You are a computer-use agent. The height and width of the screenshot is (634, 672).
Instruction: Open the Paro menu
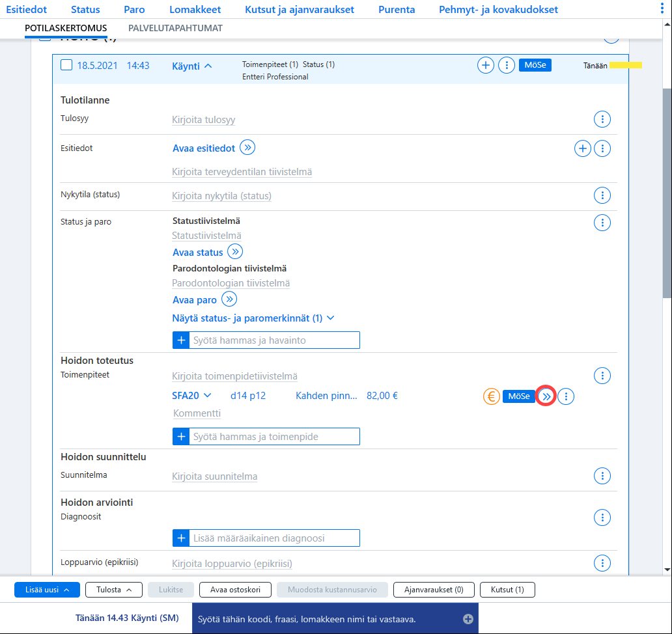(x=134, y=9)
